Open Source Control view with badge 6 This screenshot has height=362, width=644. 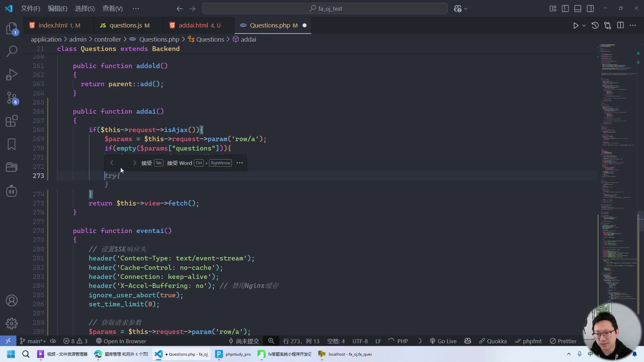[12, 98]
